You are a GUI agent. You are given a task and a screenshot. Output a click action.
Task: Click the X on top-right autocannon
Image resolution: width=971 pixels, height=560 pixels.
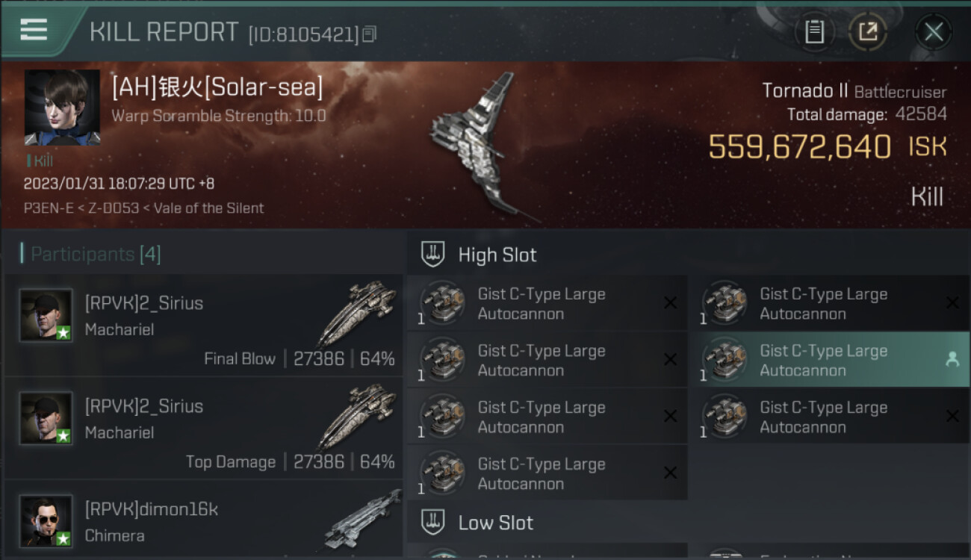click(952, 302)
